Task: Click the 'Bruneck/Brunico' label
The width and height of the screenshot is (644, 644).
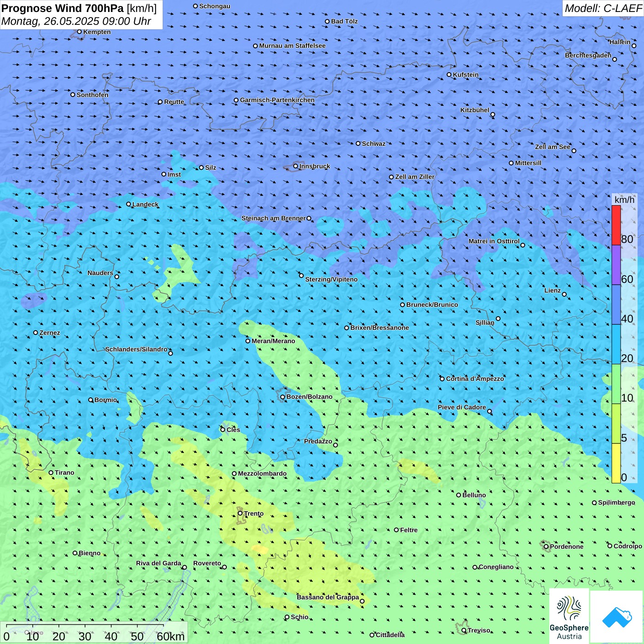Action: click(432, 305)
